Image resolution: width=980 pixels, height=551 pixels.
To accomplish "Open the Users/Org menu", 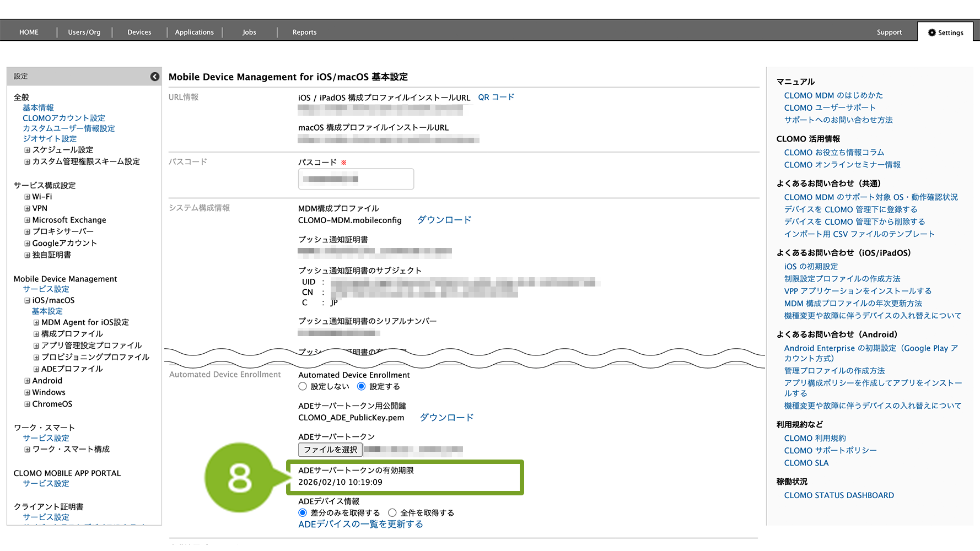I will (x=84, y=32).
